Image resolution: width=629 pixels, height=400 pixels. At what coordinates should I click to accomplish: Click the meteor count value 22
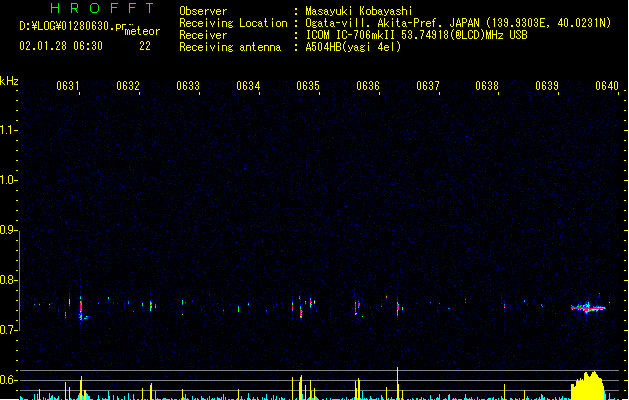(145, 46)
